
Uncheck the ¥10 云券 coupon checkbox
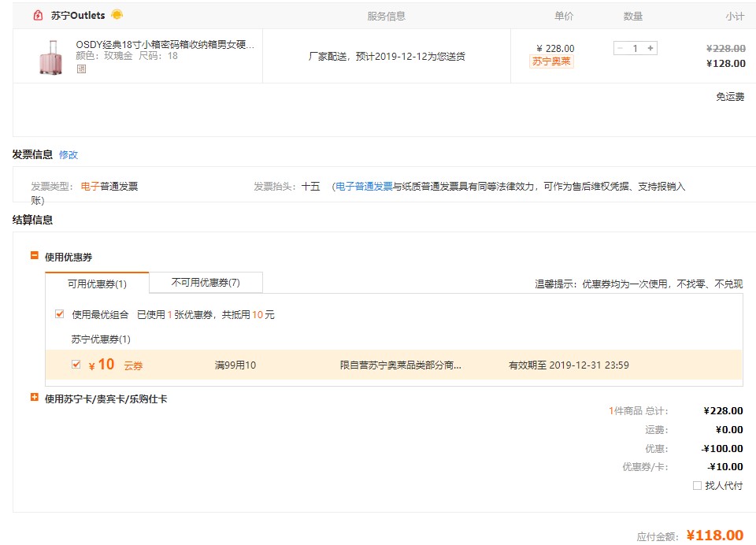[x=76, y=364]
